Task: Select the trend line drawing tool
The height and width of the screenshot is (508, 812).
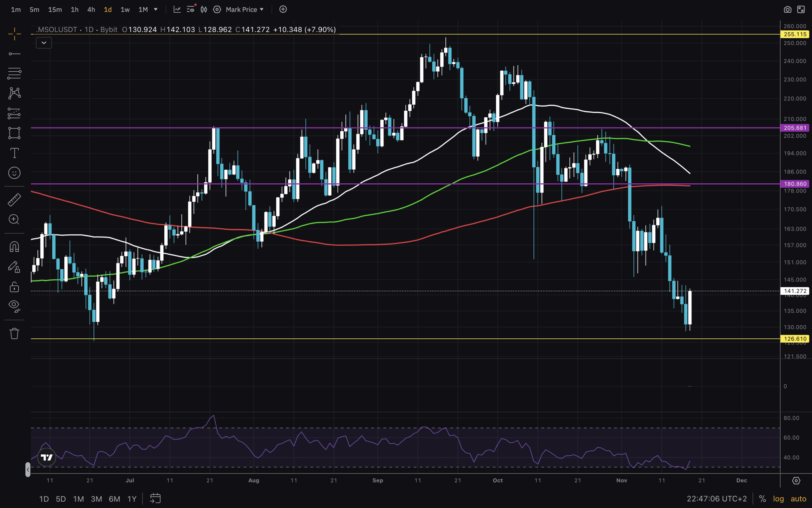Action: tap(14, 54)
